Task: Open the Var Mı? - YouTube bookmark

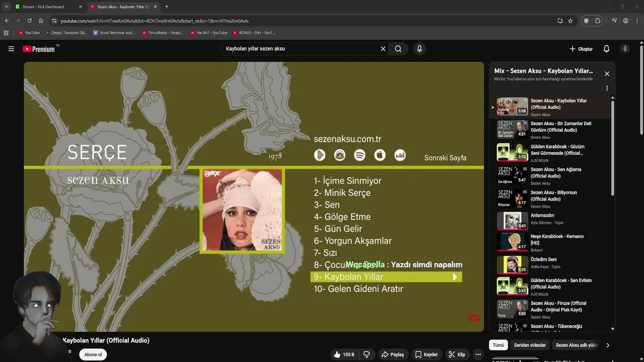Action: click(x=208, y=33)
